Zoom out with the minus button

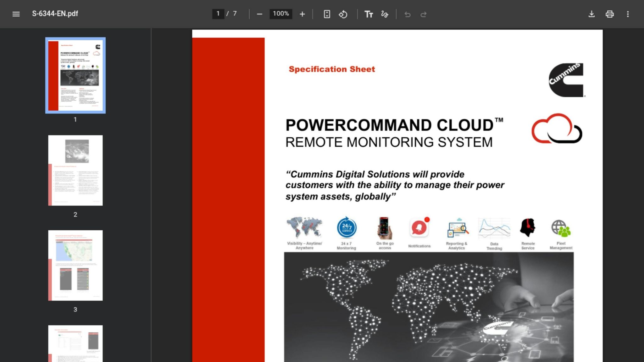point(259,14)
